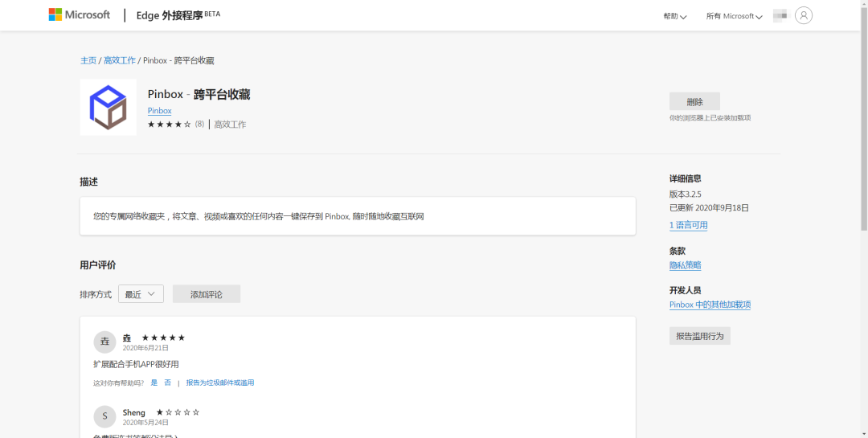Click the review date 2020年5月24日
The height and width of the screenshot is (438, 868).
click(145, 423)
